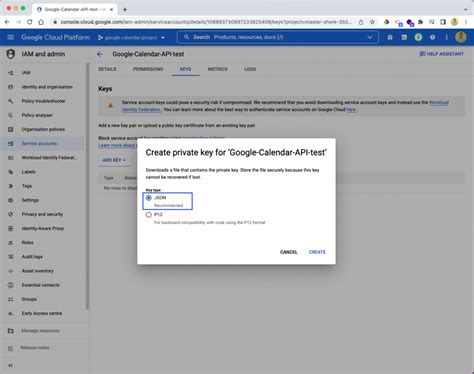Click the IAM sidebar icon
The height and width of the screenshot is (374, 474).
(x=11, y=73)
